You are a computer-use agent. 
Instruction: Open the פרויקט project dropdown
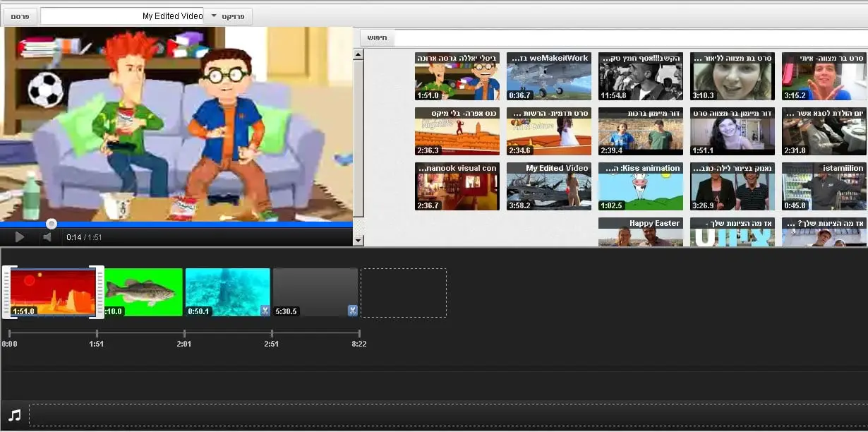pyautogui.click(x=227, y=16)
